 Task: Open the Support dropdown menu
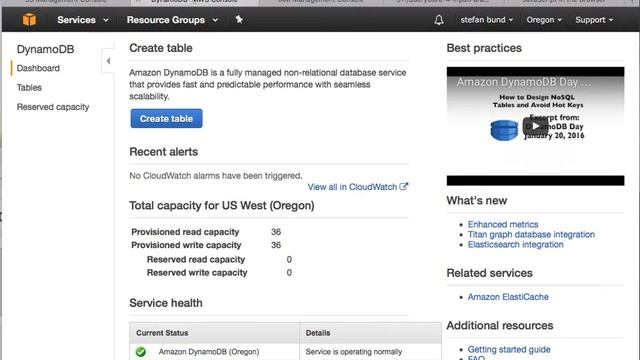(x=594, y=20)
